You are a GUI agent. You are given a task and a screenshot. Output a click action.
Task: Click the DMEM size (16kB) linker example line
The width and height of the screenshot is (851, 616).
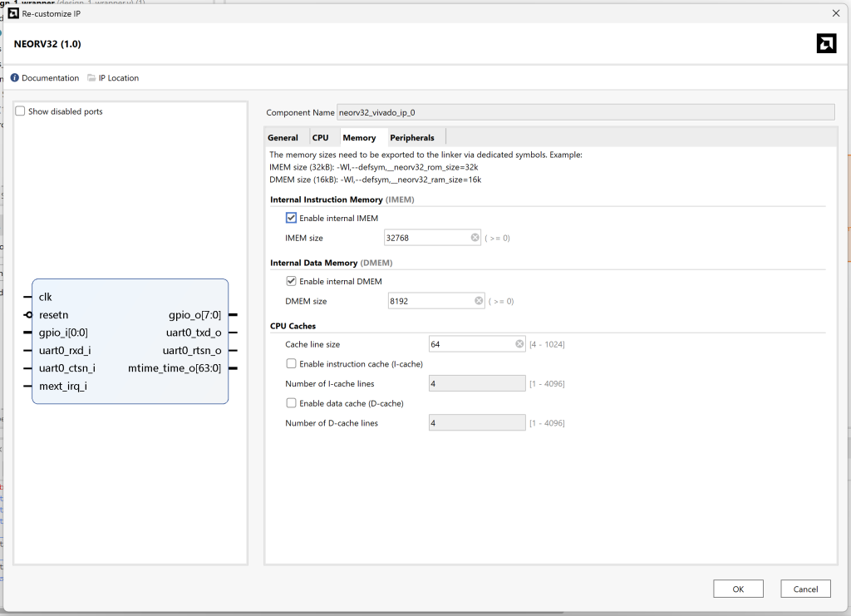click(x=375, y=180)
